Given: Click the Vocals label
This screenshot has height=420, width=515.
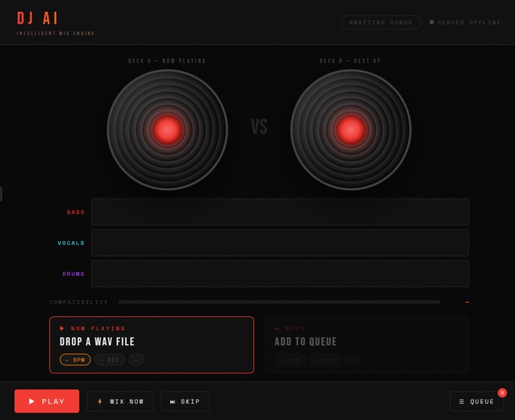Looking at the screenshot, I should (x=71, y=243).
